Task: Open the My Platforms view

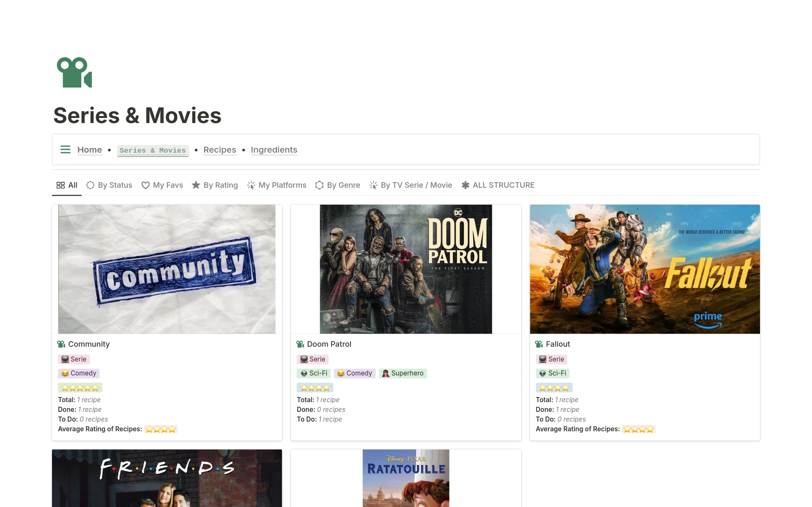Action: click(x=282, y=185)
